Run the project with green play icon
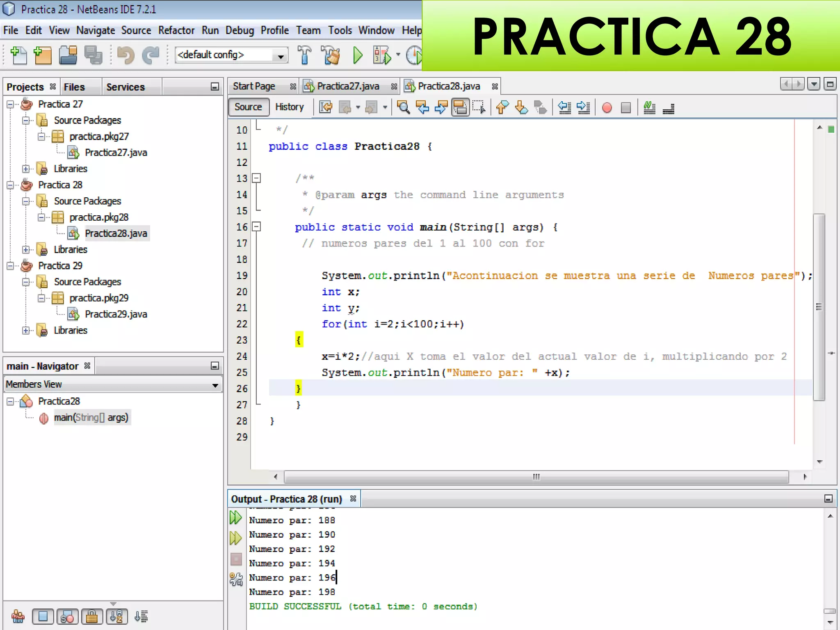This screenshot has width=840, height=630. (x=358, y=55)
